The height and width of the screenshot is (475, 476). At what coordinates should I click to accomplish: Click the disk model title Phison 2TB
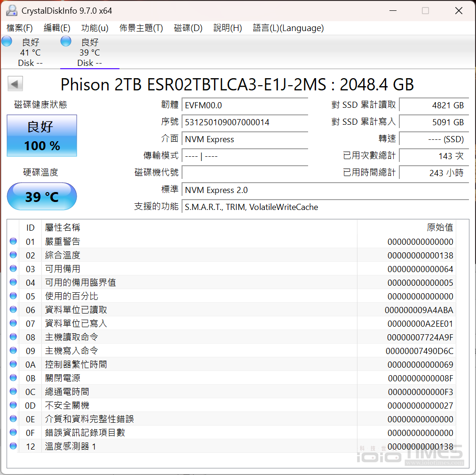(237, 84)
